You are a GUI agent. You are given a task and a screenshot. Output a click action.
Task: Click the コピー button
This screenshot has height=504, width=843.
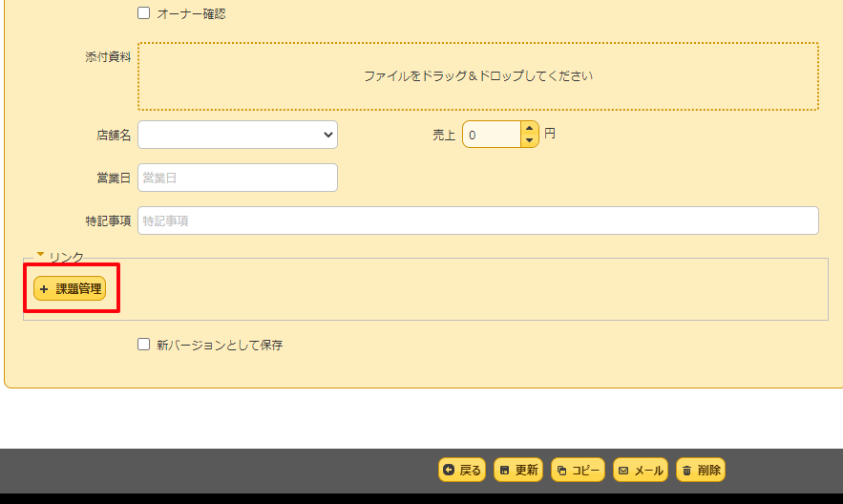578,471
